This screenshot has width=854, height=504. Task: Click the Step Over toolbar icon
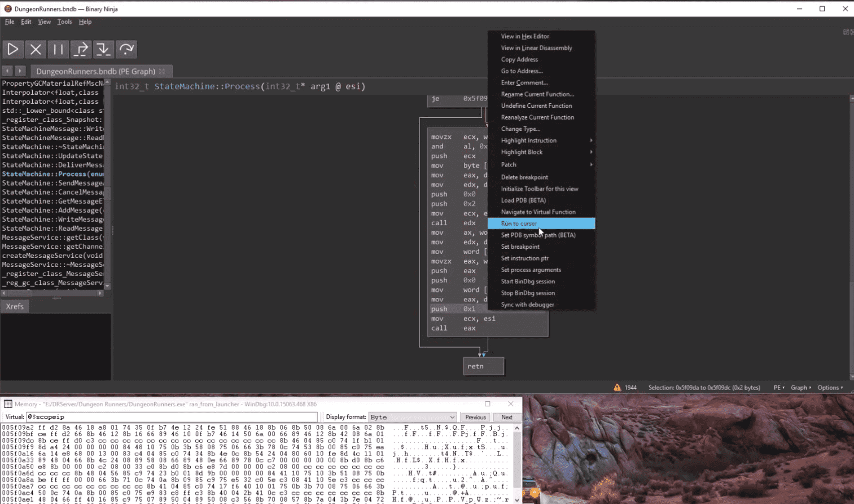81,49
